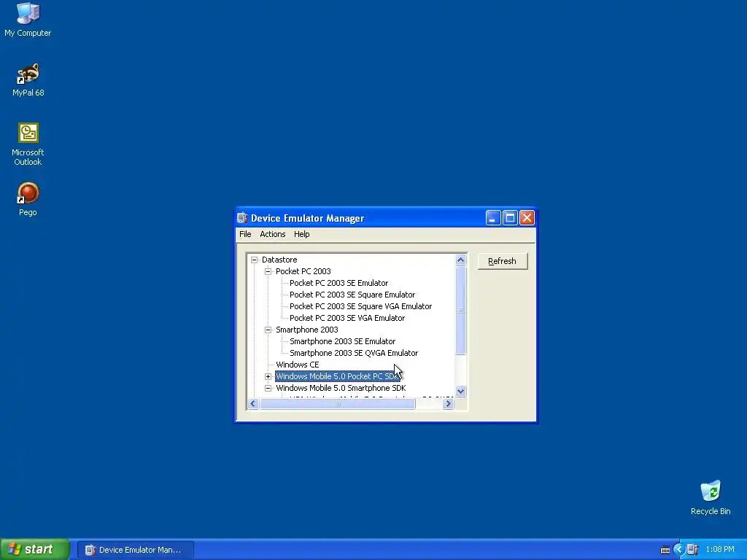Click horizontal scrollbar left arrow
This screenshot has width=747, height=560.
(253, 404)
